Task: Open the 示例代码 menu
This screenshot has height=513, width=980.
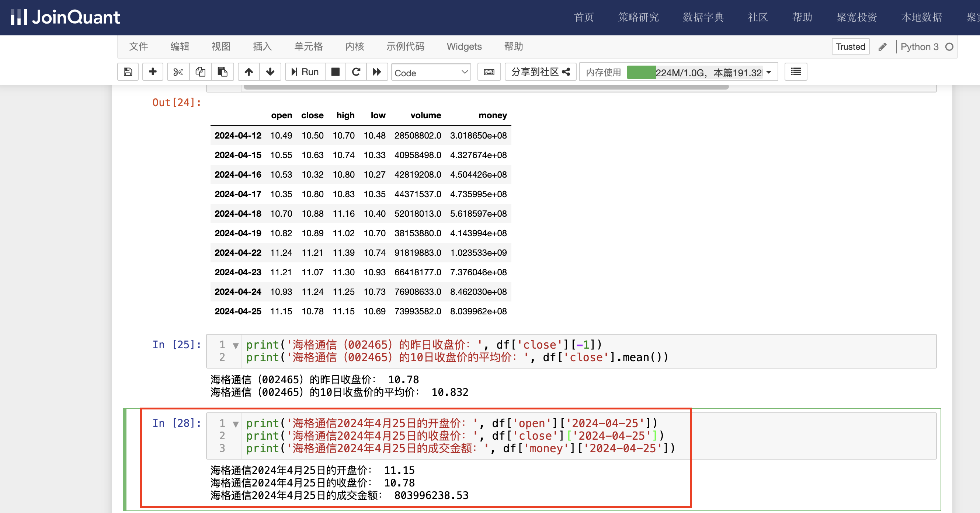Action: click(405, 46)
